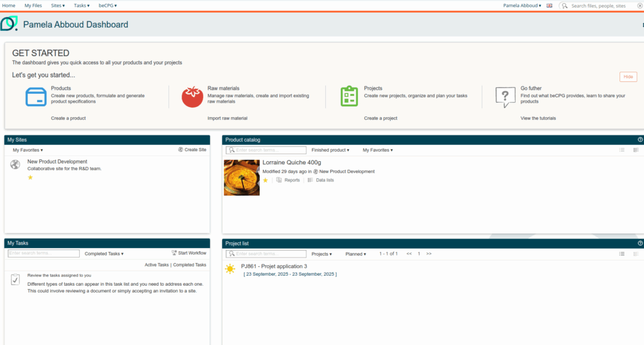Click the Projects clipboard icon
Screen dimensions: 644x345
pyautogui.click(x=349, y=97)
